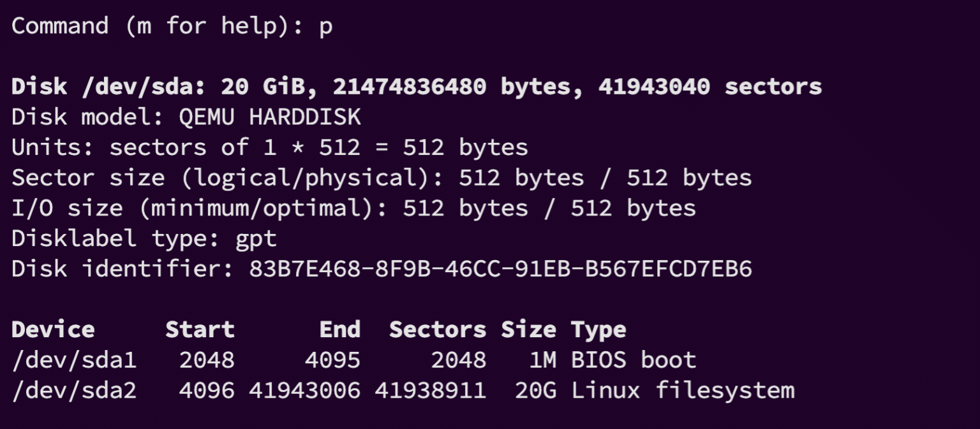Click the '41943040' sectors value in header

click(653, 87)
